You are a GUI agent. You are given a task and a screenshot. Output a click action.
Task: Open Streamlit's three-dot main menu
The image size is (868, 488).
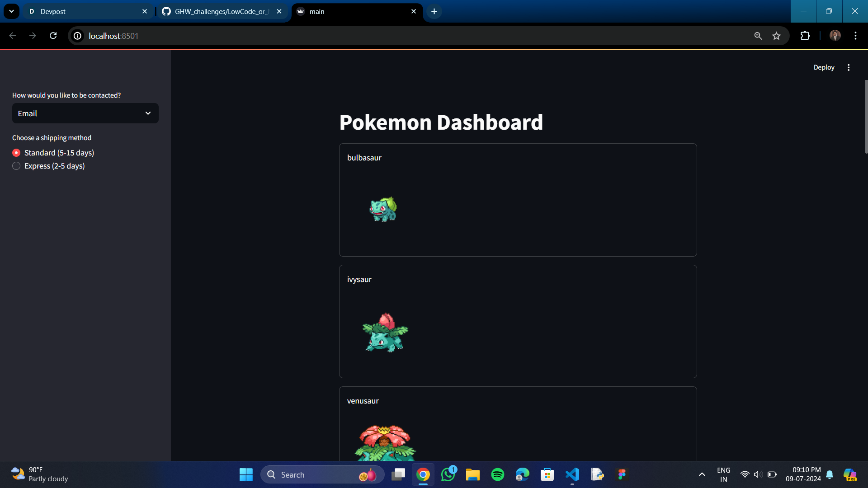(849, 67)
